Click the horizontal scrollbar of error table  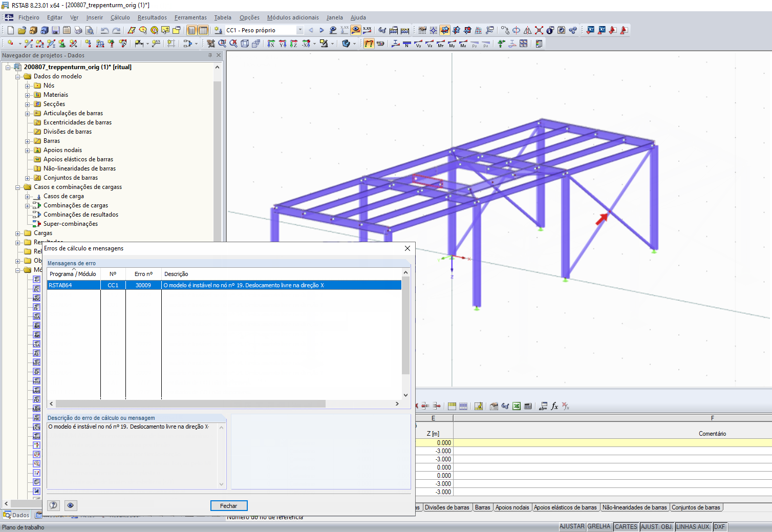(x=190, y=403)
